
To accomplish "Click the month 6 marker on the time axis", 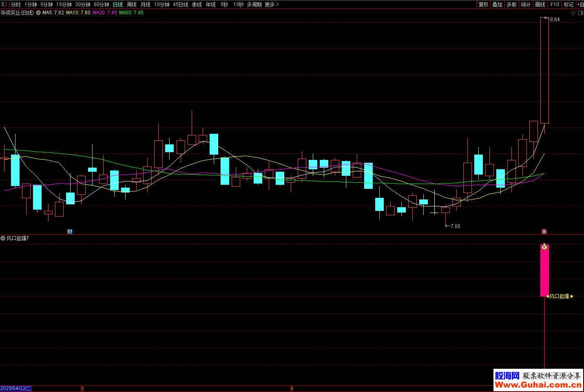I will 292,389.
